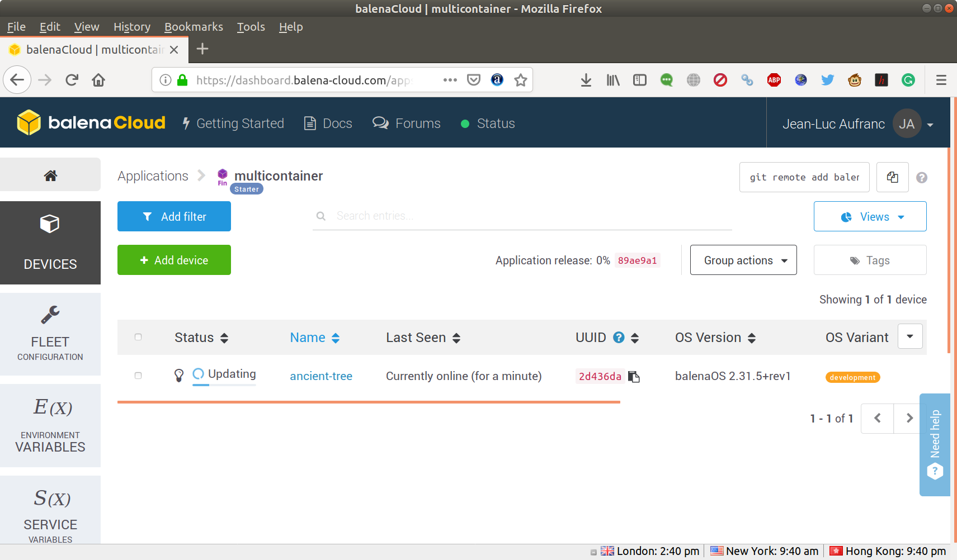Click the Pocket save icon
The width and height of the screenshot is (957, 560).
point(474,80)
